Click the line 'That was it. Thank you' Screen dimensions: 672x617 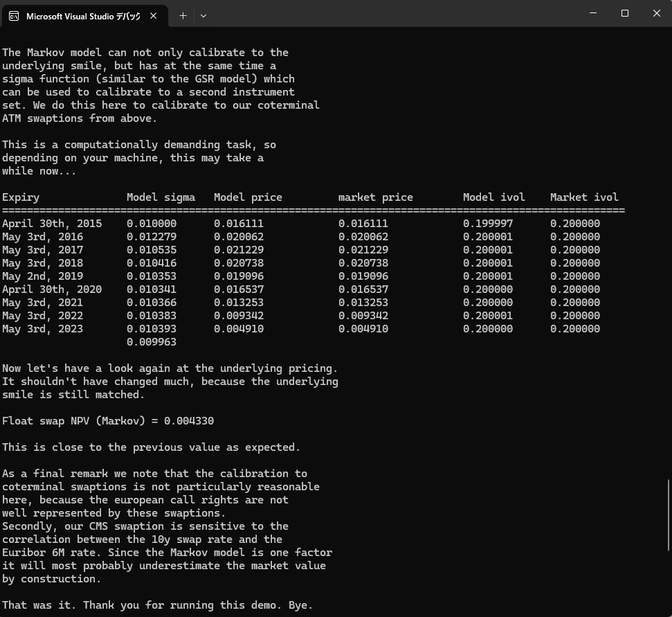click(x=157, y=605)
